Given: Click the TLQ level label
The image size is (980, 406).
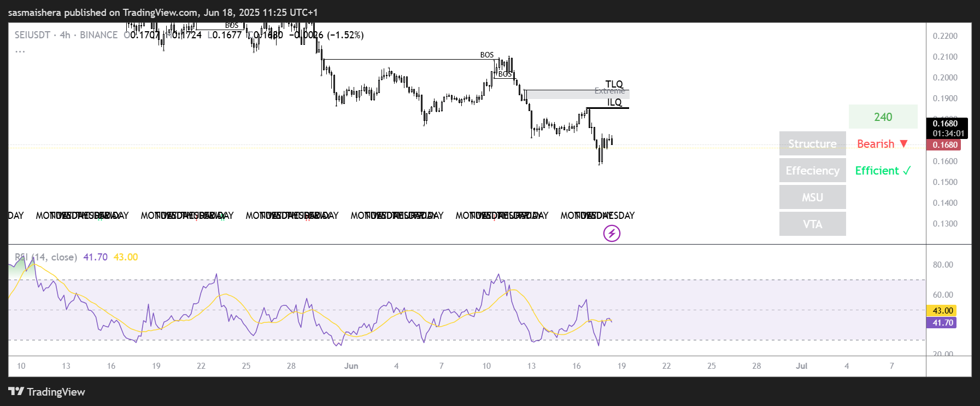Looking at the screenshot, I should tap(614, 84).
